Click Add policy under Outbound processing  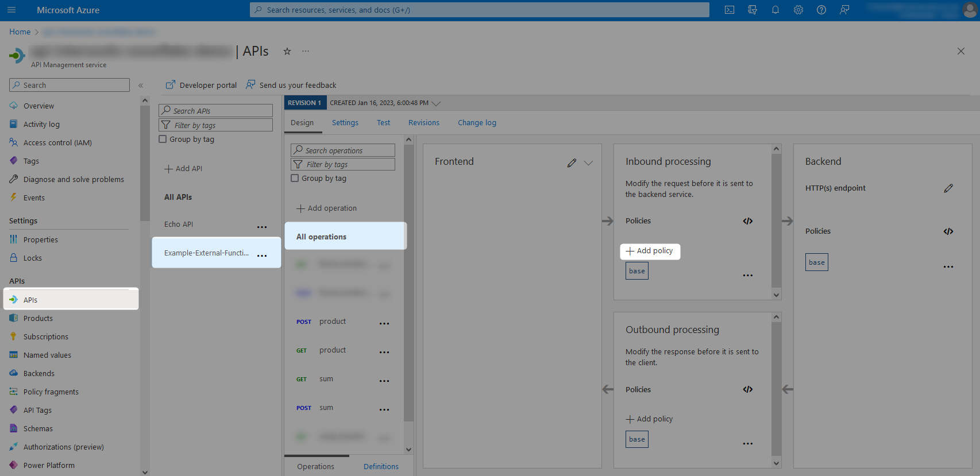pyautogui.click(x=649, y=419)
